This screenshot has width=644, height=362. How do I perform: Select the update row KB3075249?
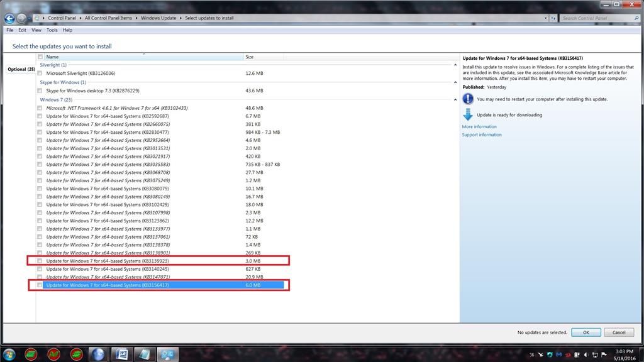tap(164, 180)
